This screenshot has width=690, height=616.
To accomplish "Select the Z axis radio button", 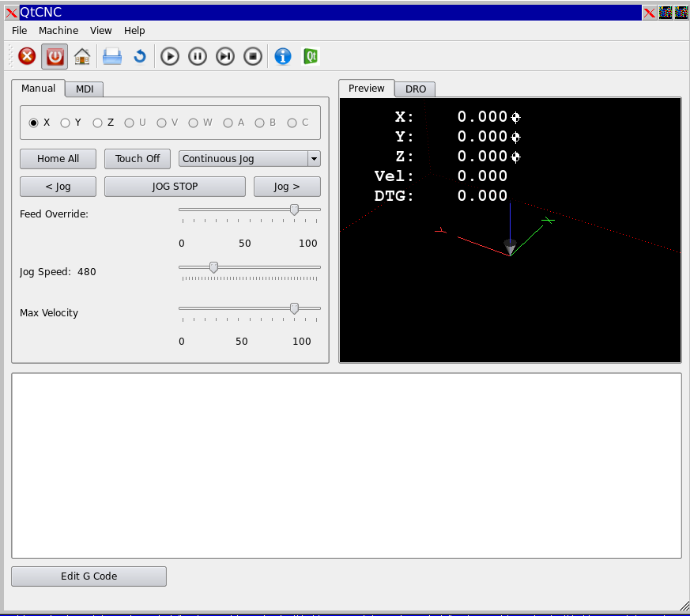I will [98, 123].
